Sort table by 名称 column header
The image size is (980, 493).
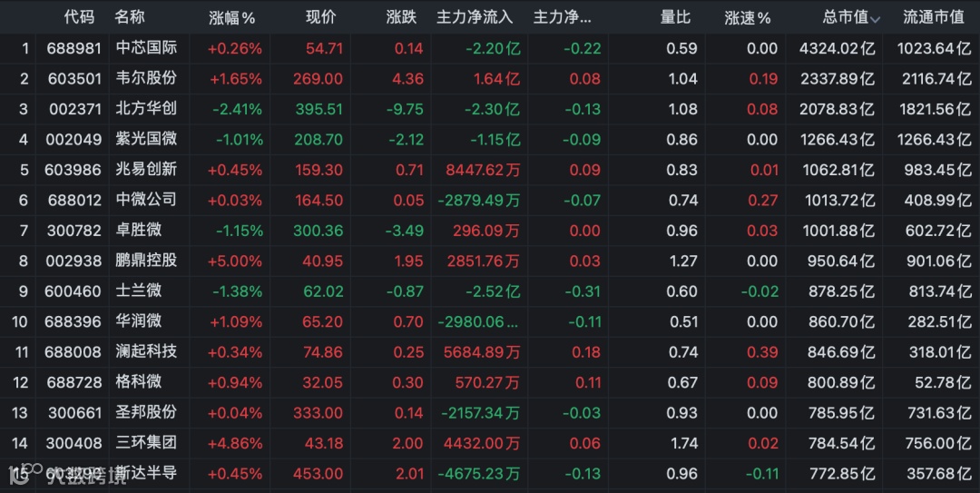(130, 17)
